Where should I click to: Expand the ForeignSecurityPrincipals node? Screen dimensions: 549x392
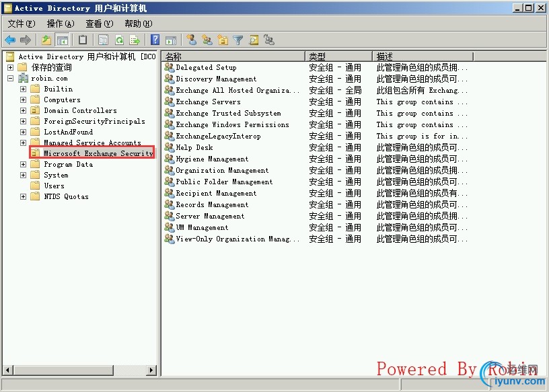23,121
